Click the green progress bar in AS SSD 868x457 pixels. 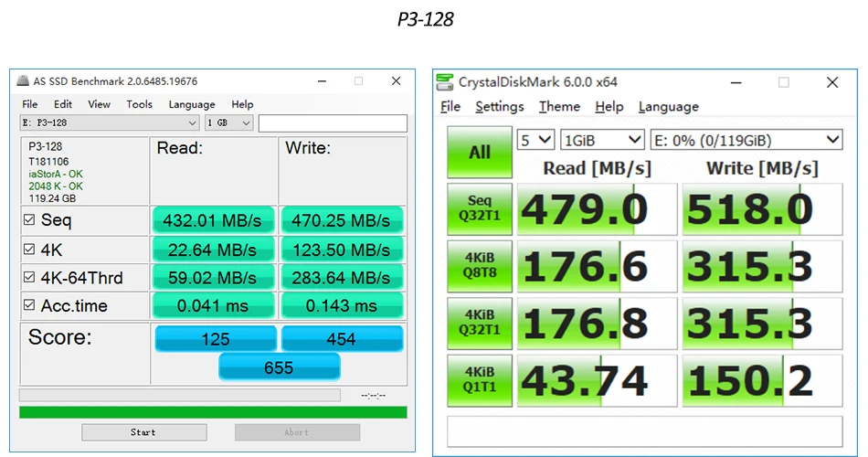coord(213,412)
